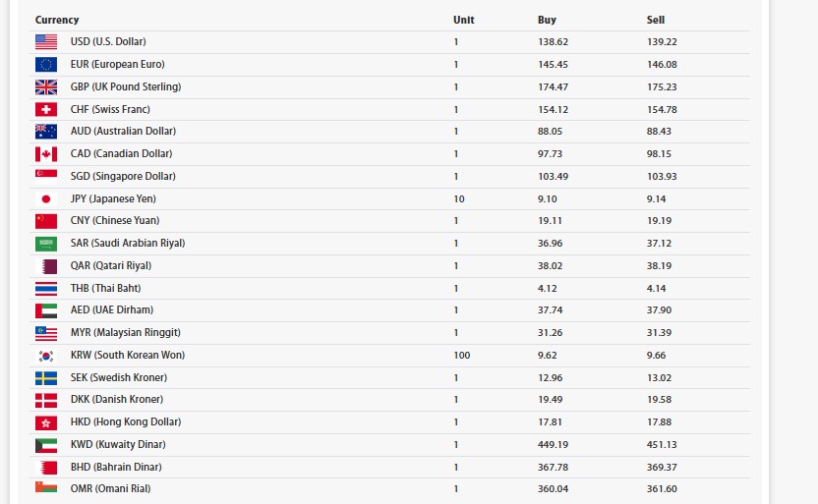Click the UK Pound Sterling flag icon
Image resolution: width=818 pixels, height=504 pixels.
[x=46, y=86]
